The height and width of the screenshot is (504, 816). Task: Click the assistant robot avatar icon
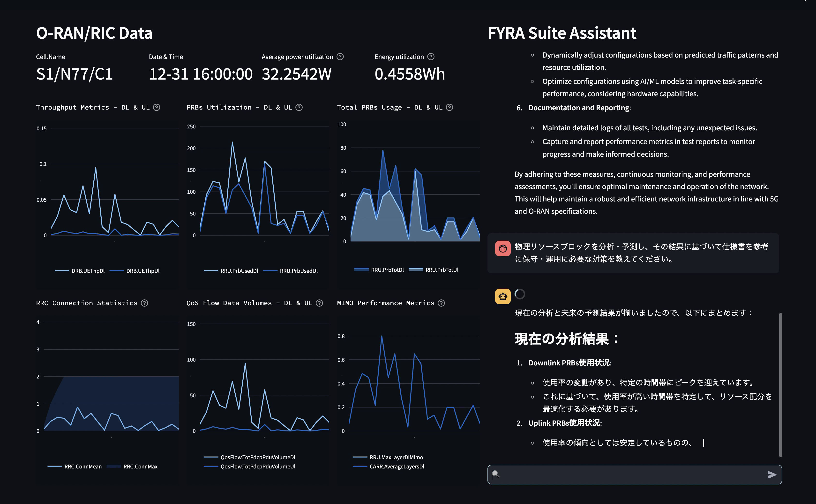503,296
